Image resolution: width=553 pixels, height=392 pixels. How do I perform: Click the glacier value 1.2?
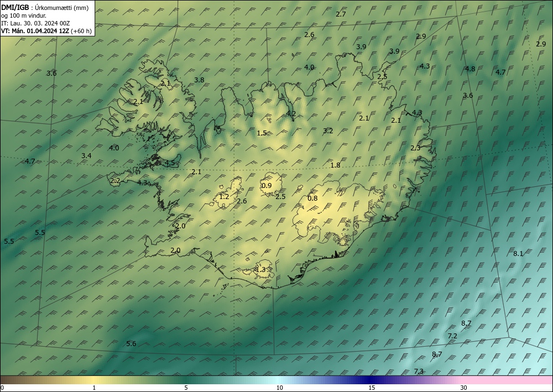coord(225,197)
